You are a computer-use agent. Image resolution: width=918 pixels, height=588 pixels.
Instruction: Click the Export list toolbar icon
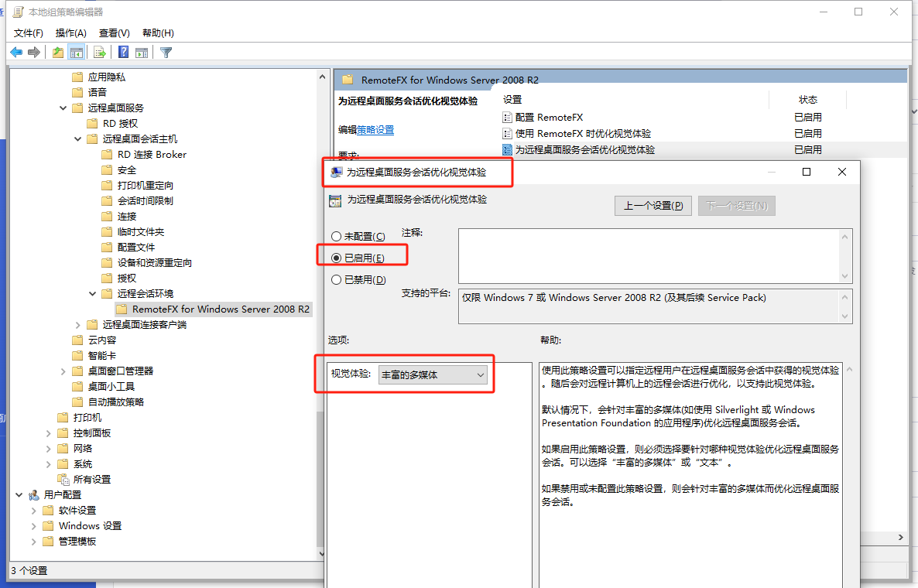tap(100, 53)
